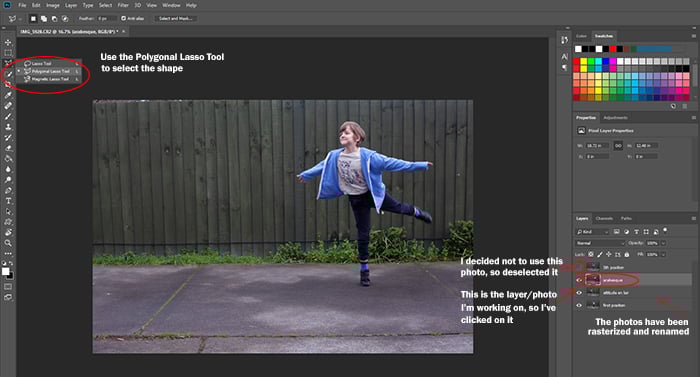Select the Brush tool
The image size is (700, 377).
coord(8,117)
